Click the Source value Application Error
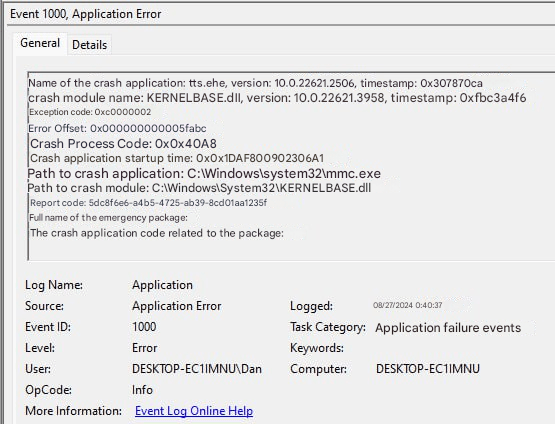Screen dimensions: 555x424 click(177, 306)
